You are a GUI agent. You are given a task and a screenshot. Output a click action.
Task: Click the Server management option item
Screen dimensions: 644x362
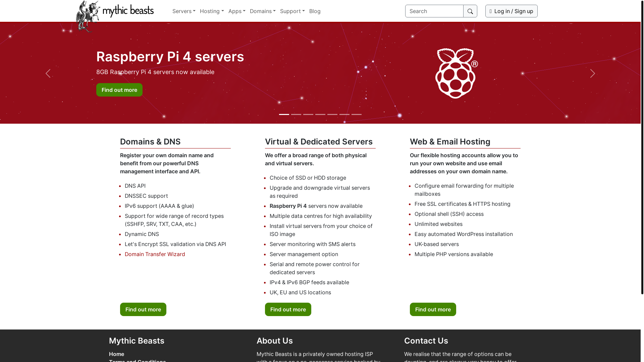tap(304, 254)
